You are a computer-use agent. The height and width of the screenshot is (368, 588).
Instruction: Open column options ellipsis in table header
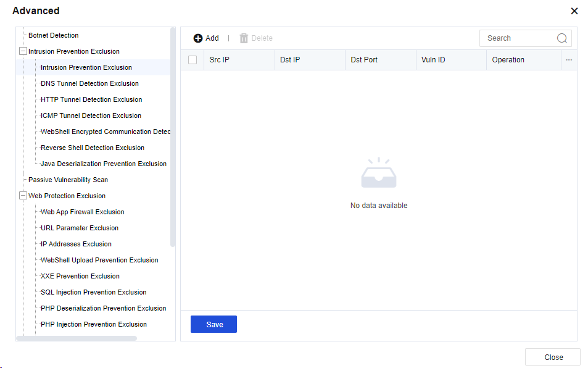[568, 60]
